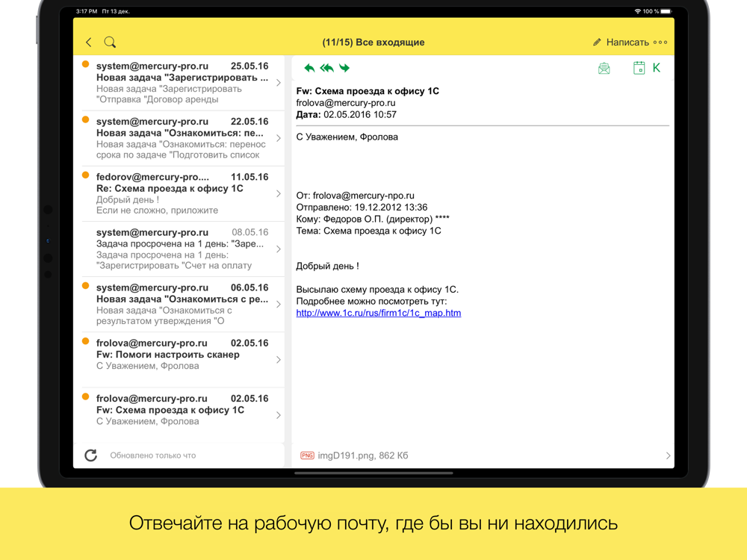Image resolution: width=747 pixels, height=560 pixels.
Task: Tap the 3:17 PM clock
Action: coord(87,11)
